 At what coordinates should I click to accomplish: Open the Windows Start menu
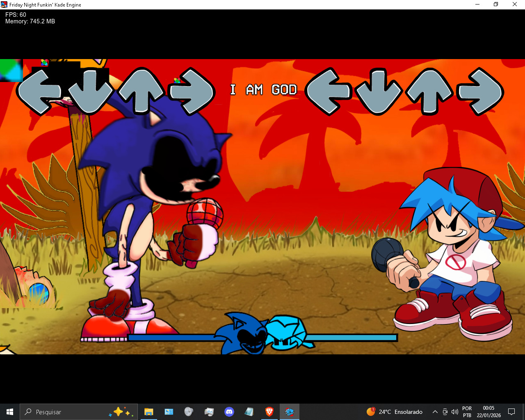tap(10, 412)
